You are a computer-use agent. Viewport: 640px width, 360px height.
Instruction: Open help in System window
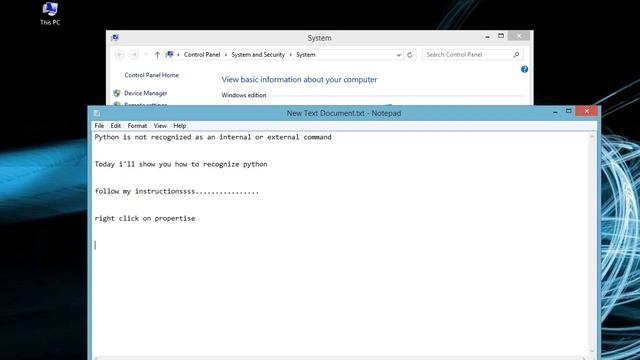click(x=524, y=69)
